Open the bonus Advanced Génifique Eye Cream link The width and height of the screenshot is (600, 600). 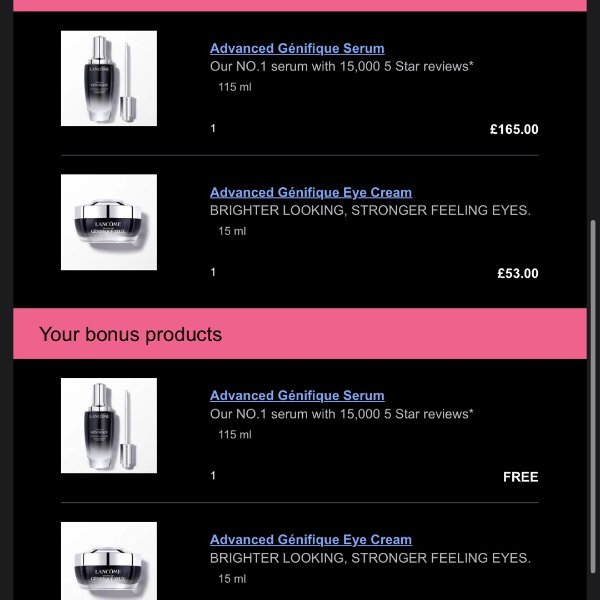pyautogui.click(x=310, y=539)
